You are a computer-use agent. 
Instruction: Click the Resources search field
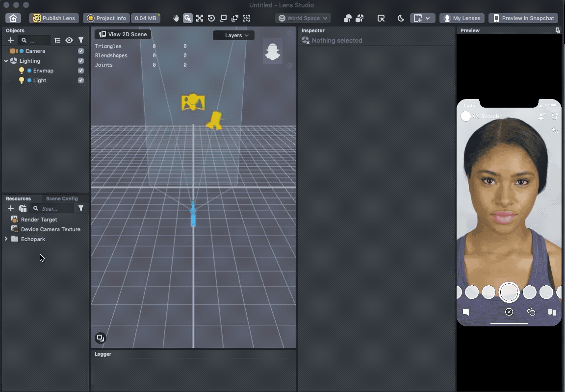[56, 209]
